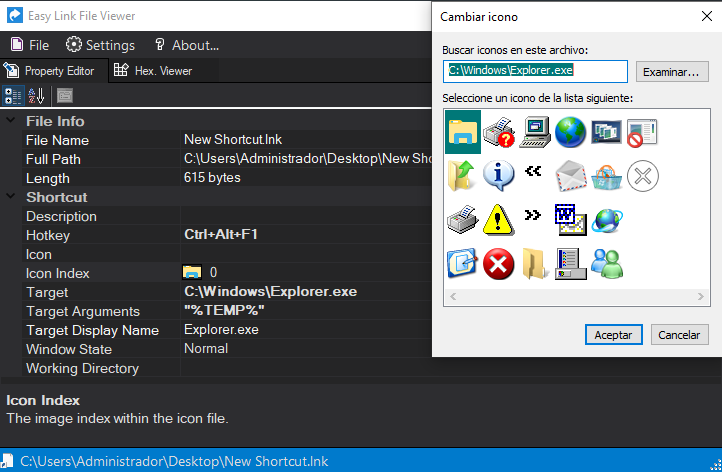Viewport: 722px width, 472px height.
Task: Select the folder with blue stand icon
Action: (463, 132)
